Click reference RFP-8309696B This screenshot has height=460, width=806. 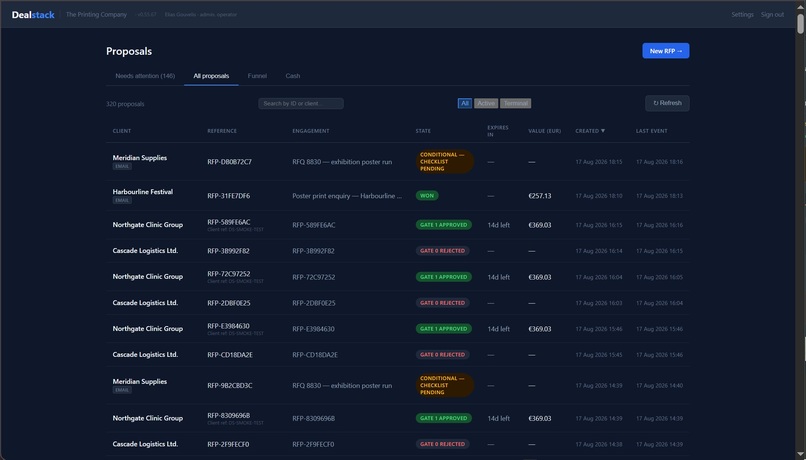(x=229, y=415)
